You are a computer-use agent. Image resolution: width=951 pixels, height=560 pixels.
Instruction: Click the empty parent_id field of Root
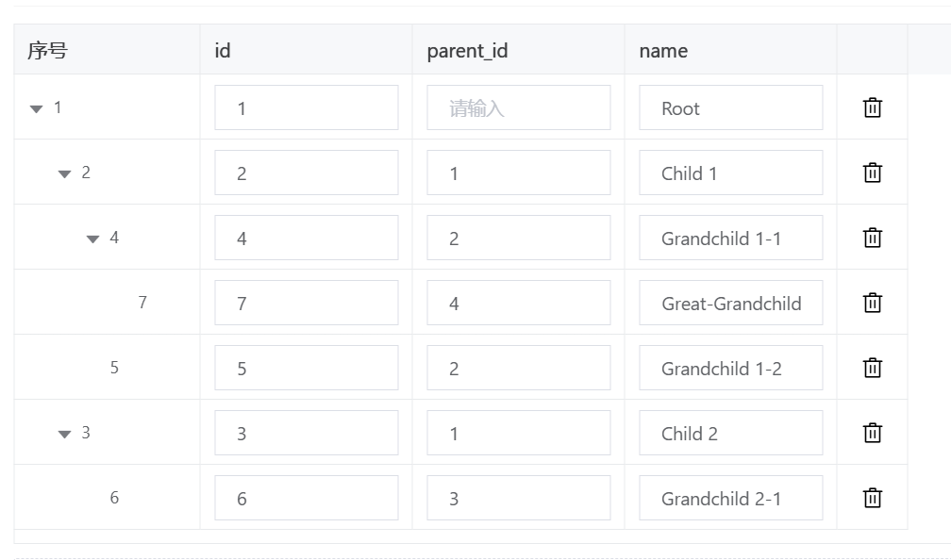click(518, 107)
